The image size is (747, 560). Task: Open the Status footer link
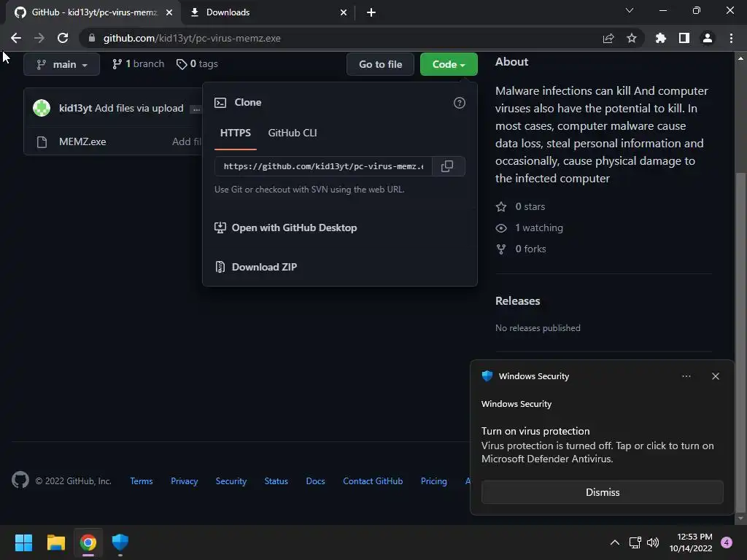[x=276, y=481]
